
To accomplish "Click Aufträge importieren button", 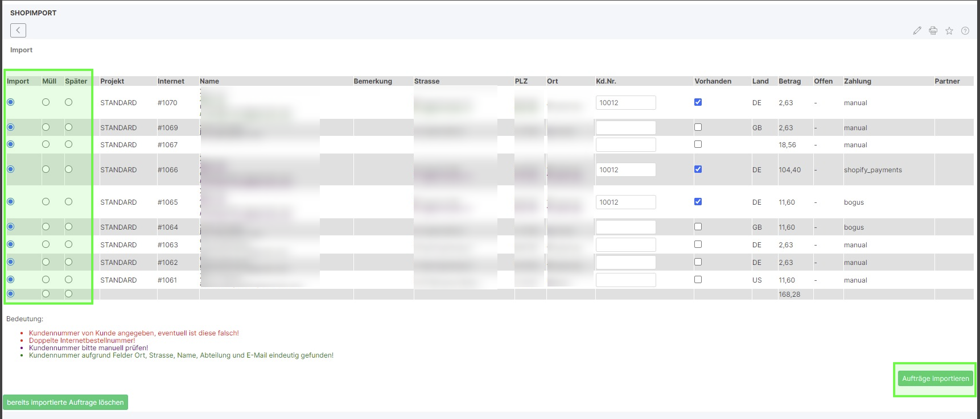I will pyautogui.click(x=935, y=379).
